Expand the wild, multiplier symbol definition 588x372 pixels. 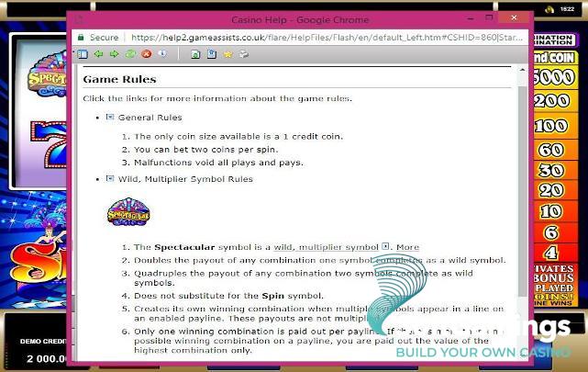(386, 246)
